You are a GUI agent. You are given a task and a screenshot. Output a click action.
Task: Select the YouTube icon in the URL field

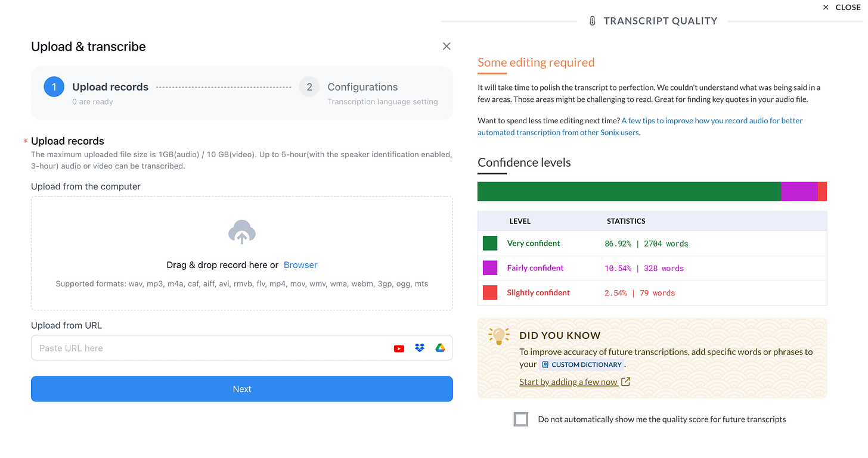click(x=399, y=348)
